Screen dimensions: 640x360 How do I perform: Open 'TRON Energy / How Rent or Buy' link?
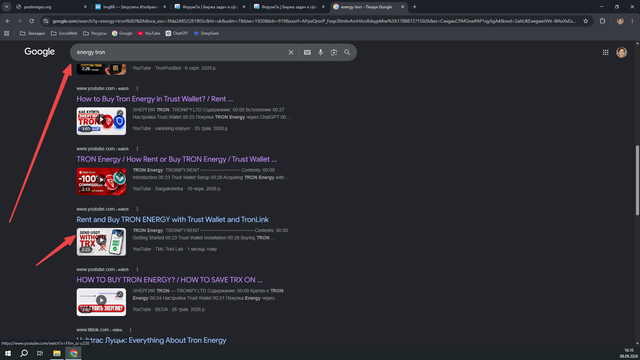pyautogui.click(x=176, y=159)
